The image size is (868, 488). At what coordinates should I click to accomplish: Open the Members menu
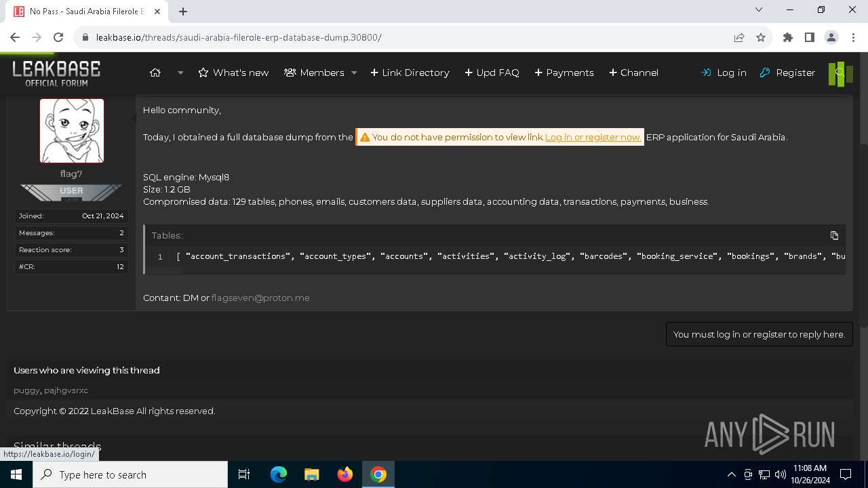pos(315,73)
